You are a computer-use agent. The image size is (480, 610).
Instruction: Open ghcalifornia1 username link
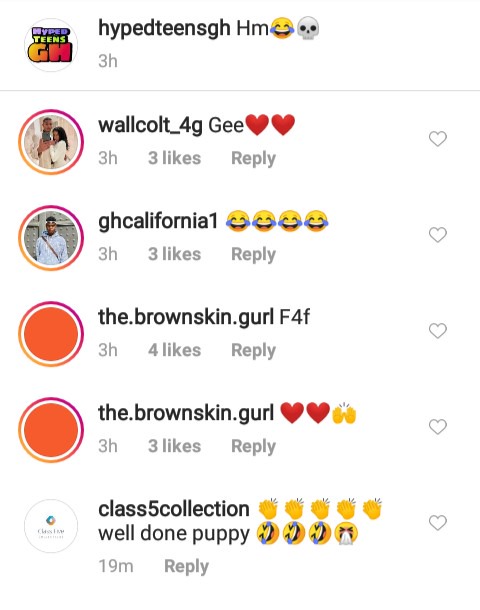click(158, 222)
